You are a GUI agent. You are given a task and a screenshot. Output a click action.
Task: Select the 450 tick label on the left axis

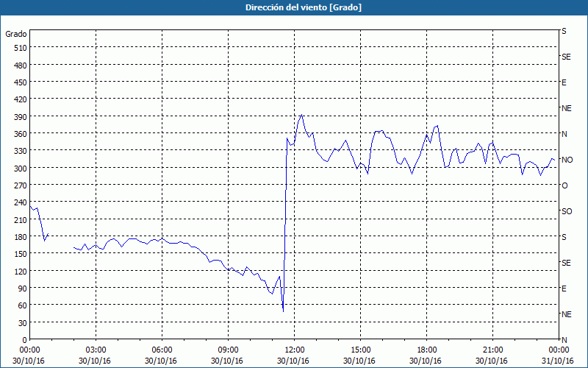coord(21,82)
